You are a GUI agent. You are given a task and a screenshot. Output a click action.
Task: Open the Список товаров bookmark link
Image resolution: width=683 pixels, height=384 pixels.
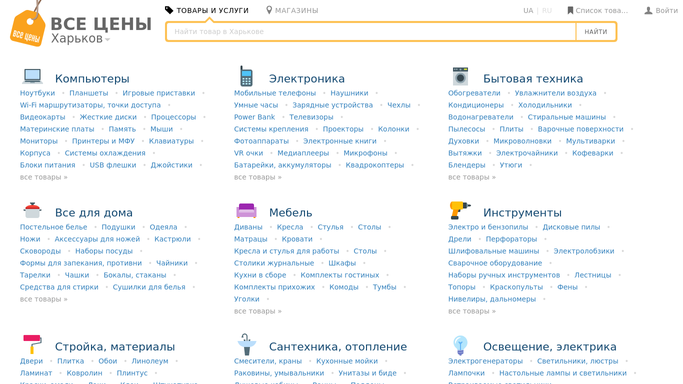598,10
